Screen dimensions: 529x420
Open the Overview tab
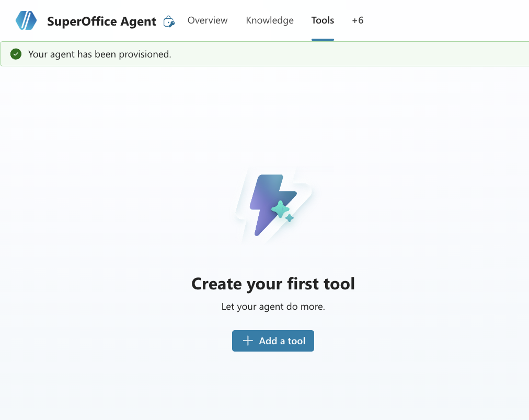click(x=208, y=20)
